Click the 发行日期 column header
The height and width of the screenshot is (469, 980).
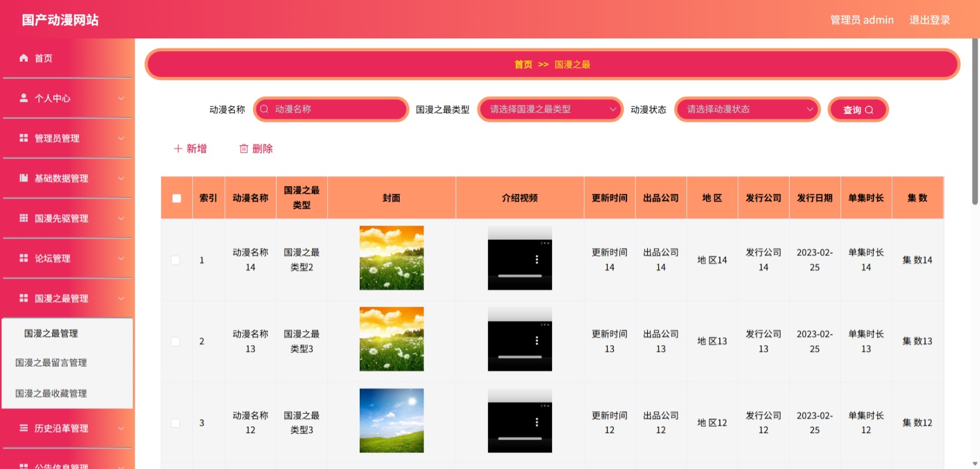[x=814, y=198]
